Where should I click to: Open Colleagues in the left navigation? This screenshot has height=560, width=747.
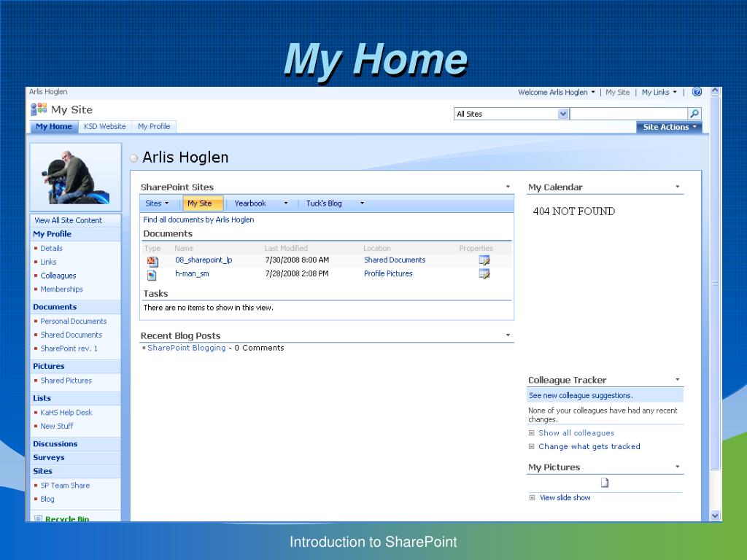58,276
